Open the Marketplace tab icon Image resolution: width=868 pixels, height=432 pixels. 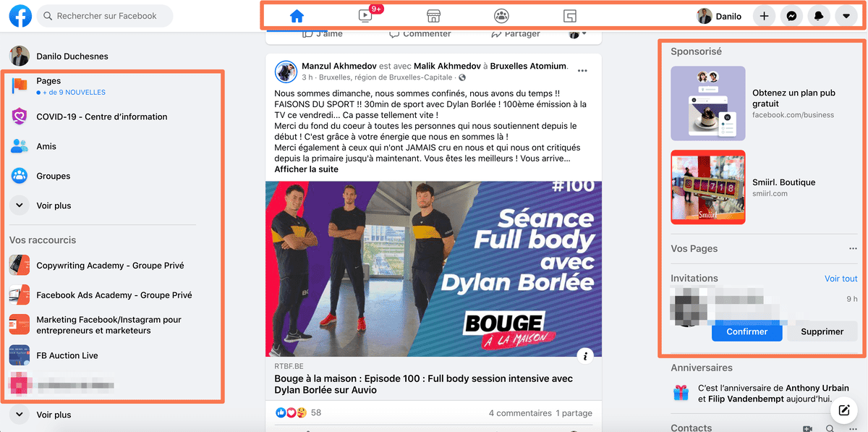433,16
